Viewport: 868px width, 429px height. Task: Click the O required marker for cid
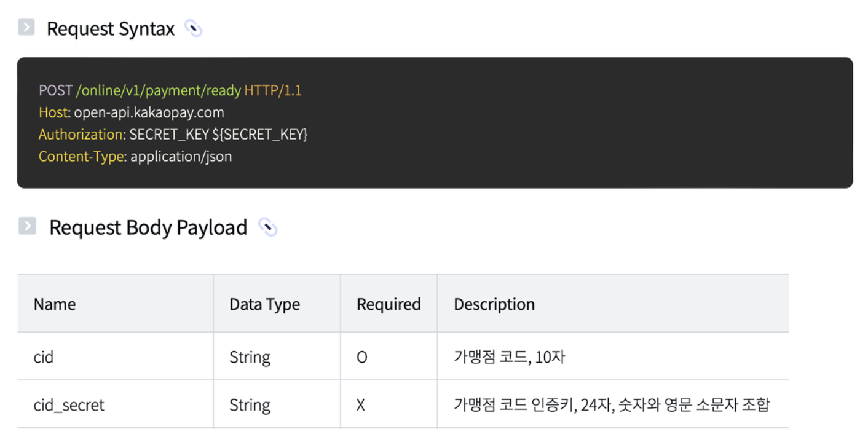(x=362, y=357)
